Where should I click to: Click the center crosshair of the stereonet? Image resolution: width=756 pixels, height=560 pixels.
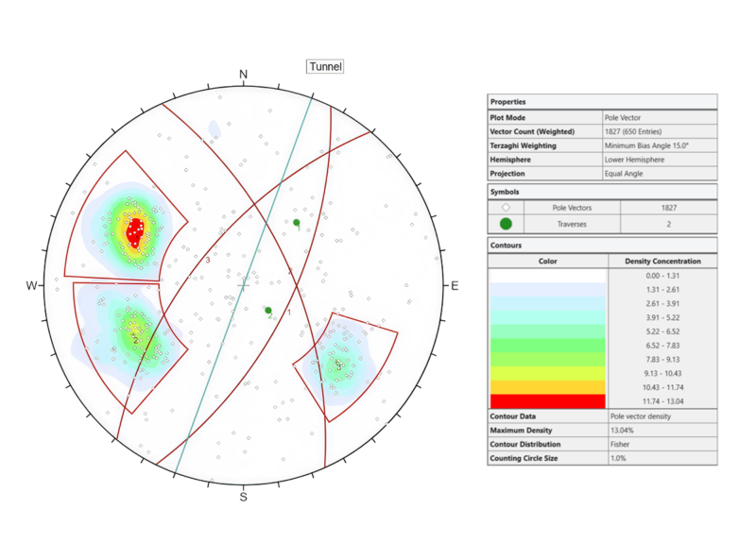pyautogui.click(x=244, y=283)
